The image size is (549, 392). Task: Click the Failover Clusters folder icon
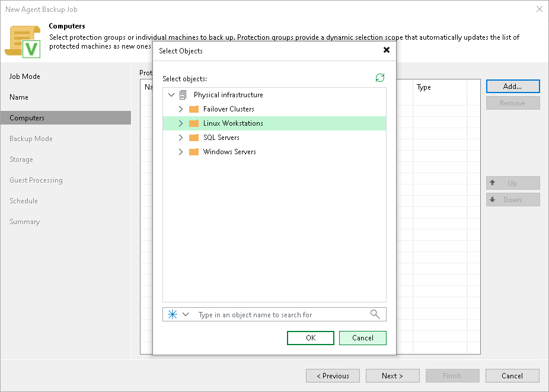[194, 109]
